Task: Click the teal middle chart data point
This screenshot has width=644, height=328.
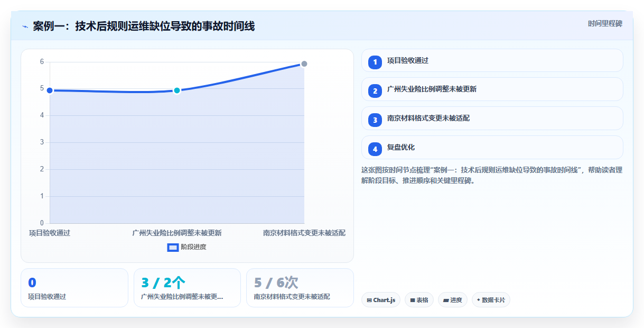Action: pos(177,90)
